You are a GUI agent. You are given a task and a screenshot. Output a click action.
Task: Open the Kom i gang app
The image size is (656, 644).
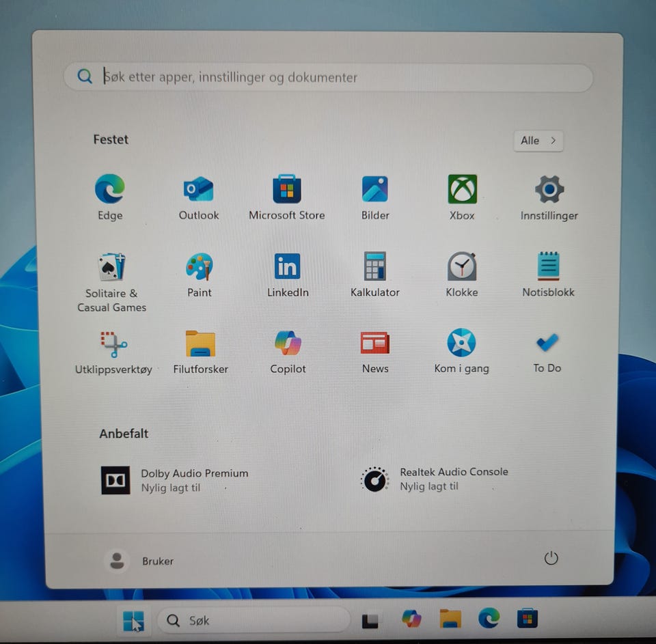pos(461,351)
